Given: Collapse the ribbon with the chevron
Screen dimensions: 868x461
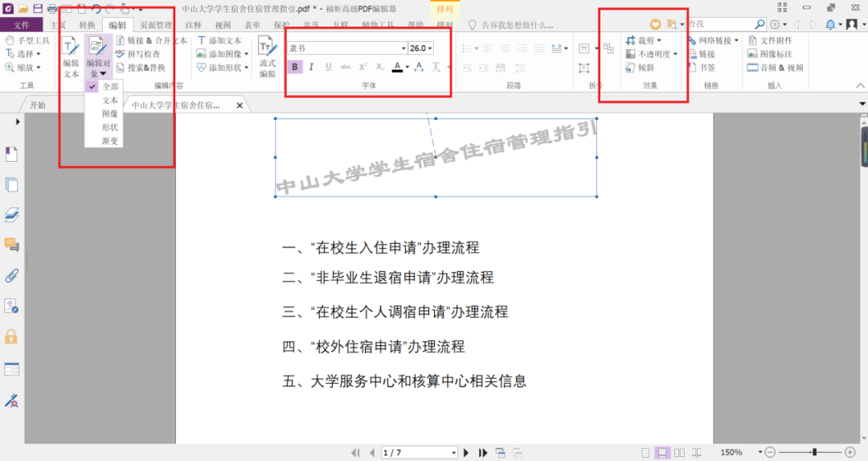Looking at the screenshot, I should pos(860,85).
